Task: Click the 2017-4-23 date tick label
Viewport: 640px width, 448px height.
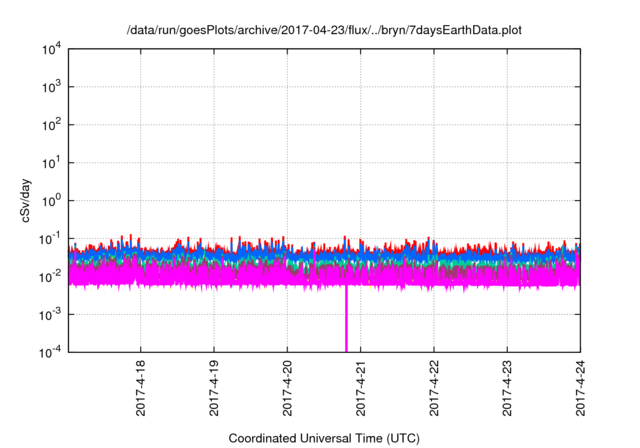Action: 507,388
